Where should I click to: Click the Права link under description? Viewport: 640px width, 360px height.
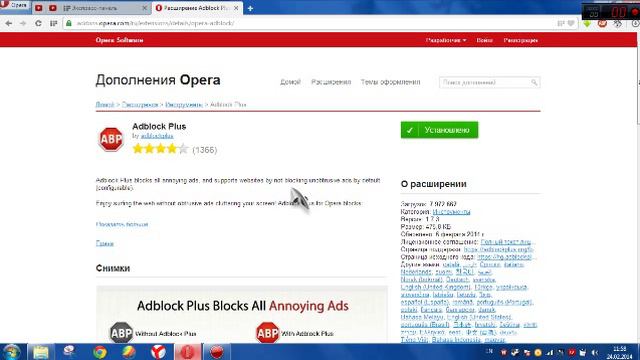click(x=104, y=244)
